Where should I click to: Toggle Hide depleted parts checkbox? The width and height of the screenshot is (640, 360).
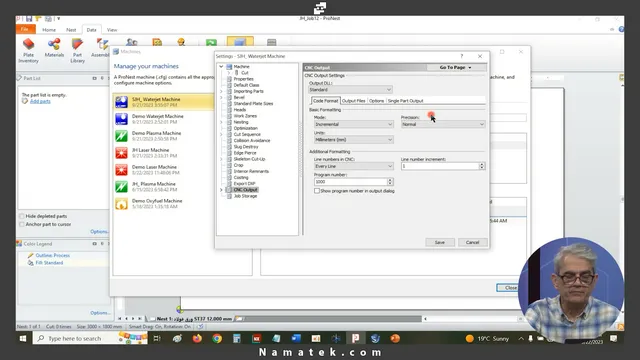[22, 216]
